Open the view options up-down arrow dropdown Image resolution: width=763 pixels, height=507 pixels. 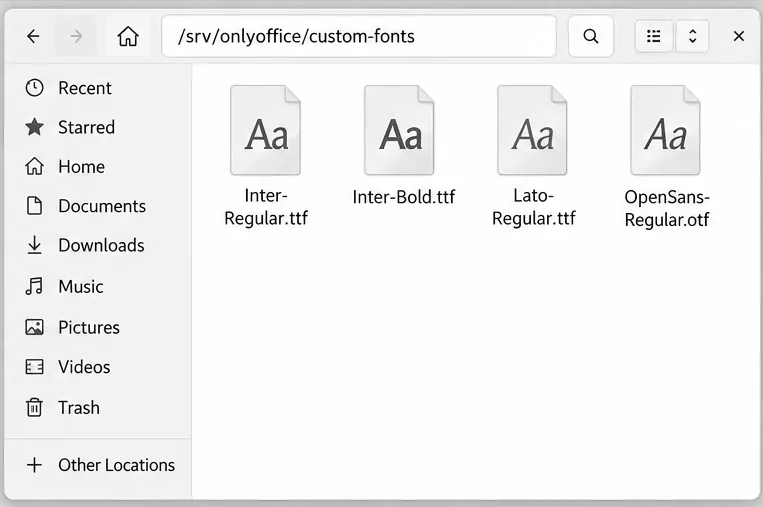coord(692,36)
